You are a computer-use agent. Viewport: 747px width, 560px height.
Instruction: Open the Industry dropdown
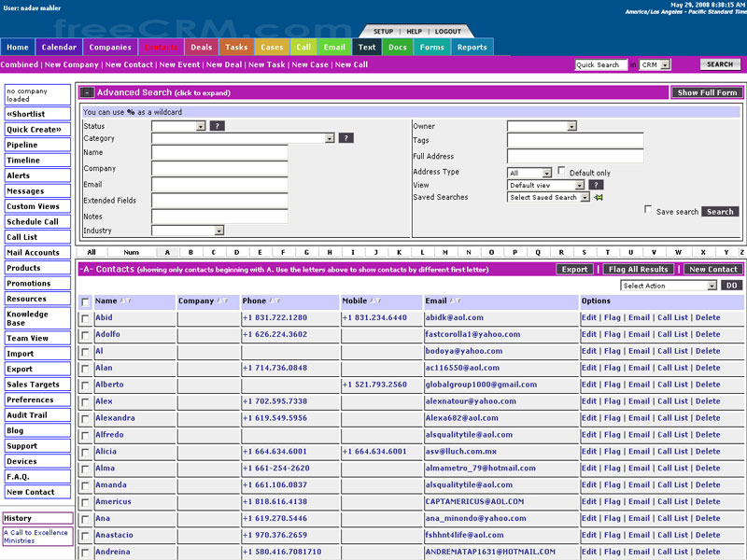click(x=188, y=231)
